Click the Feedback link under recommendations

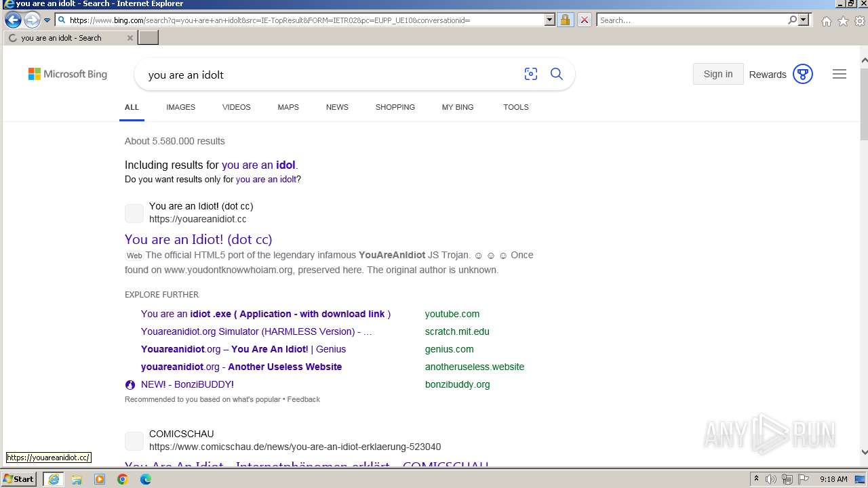point(303,399)
